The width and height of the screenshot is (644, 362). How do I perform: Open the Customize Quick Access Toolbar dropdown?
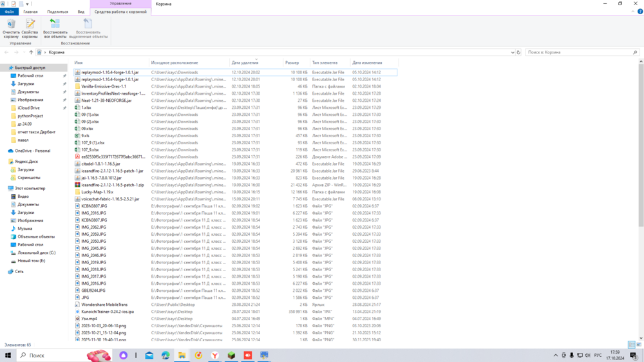(28, 4)
